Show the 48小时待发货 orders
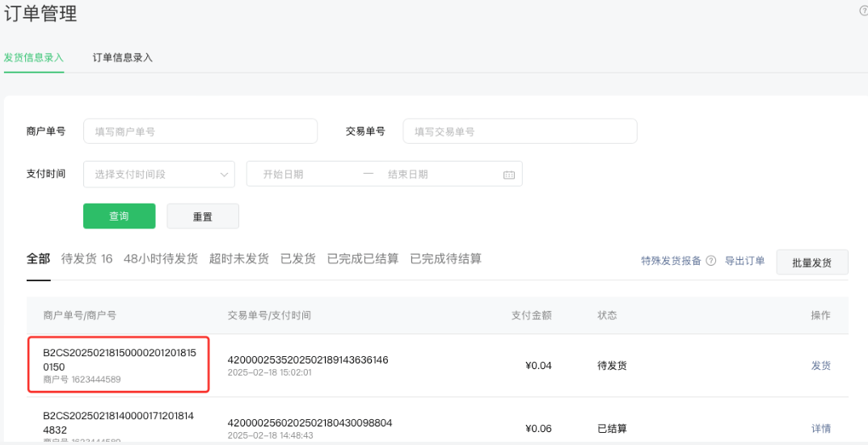 coord(160,258)
